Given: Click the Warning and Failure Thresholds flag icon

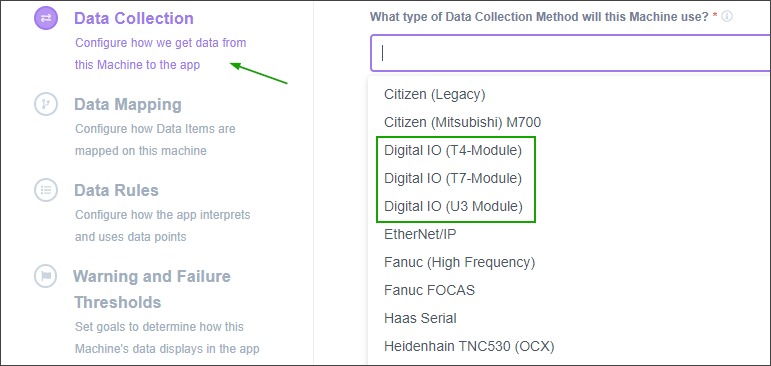Looking at the screenshot, I should pyautogui.click(x=46, y=276).
